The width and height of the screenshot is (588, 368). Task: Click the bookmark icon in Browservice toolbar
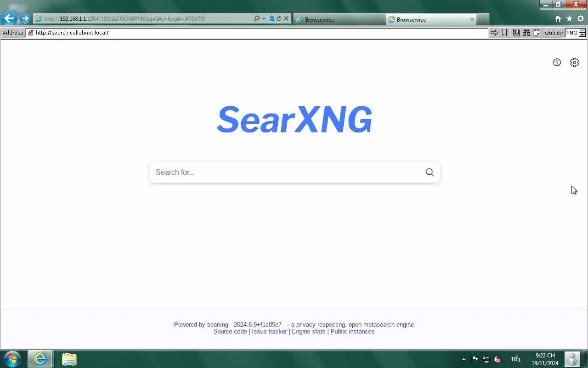(504, 33)
